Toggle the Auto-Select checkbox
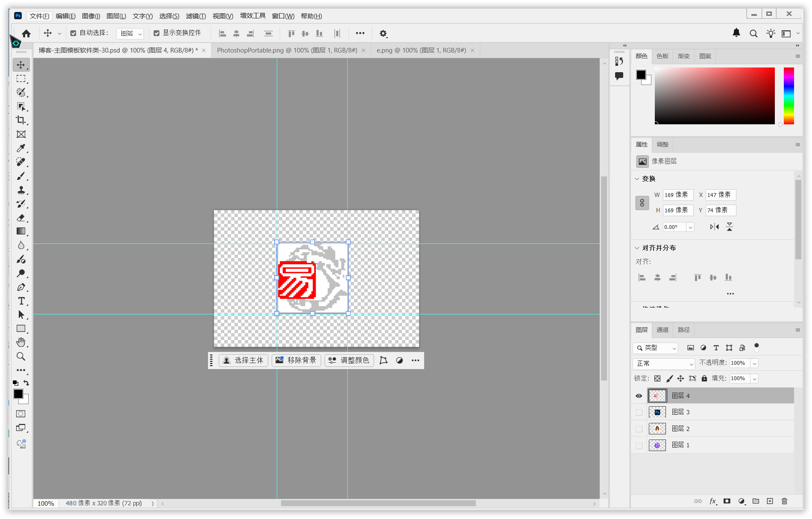Screen dimensions: 812x519 pyautogui.click(x=73, y=33)
